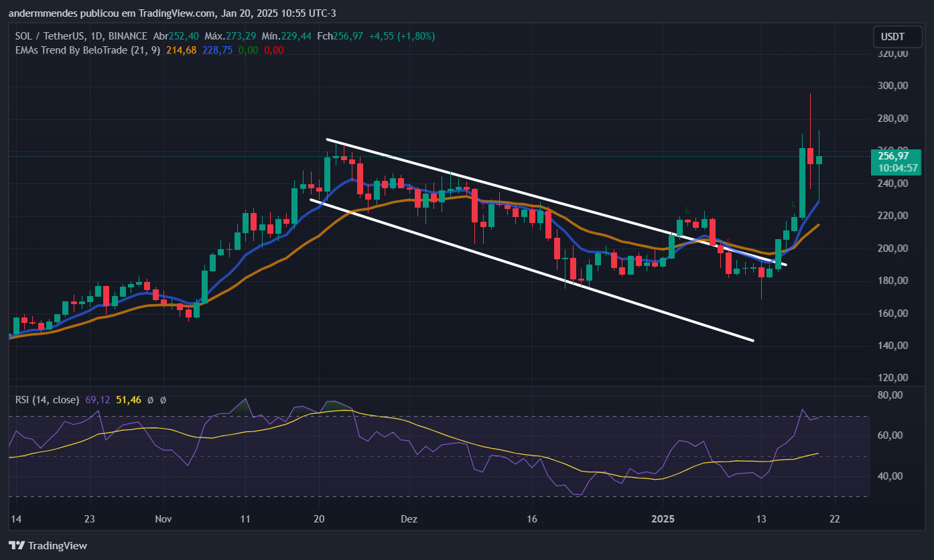Open the TradingView logo link

(48, 545)
